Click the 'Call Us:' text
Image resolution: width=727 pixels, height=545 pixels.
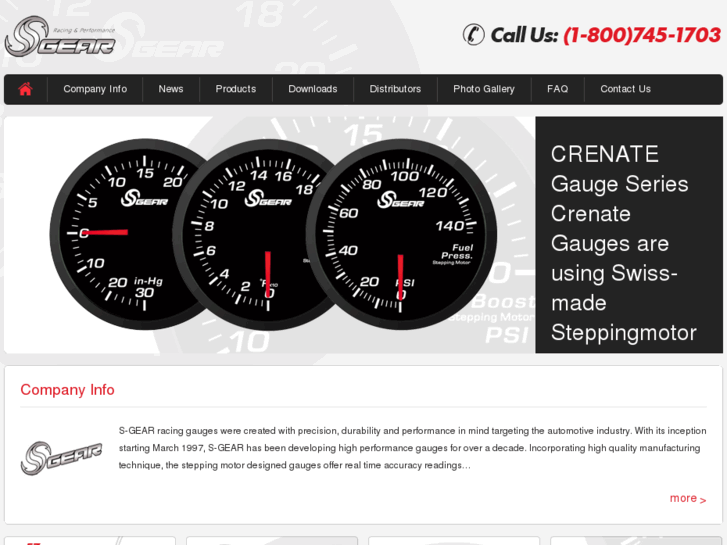click(x=524, y=35)
